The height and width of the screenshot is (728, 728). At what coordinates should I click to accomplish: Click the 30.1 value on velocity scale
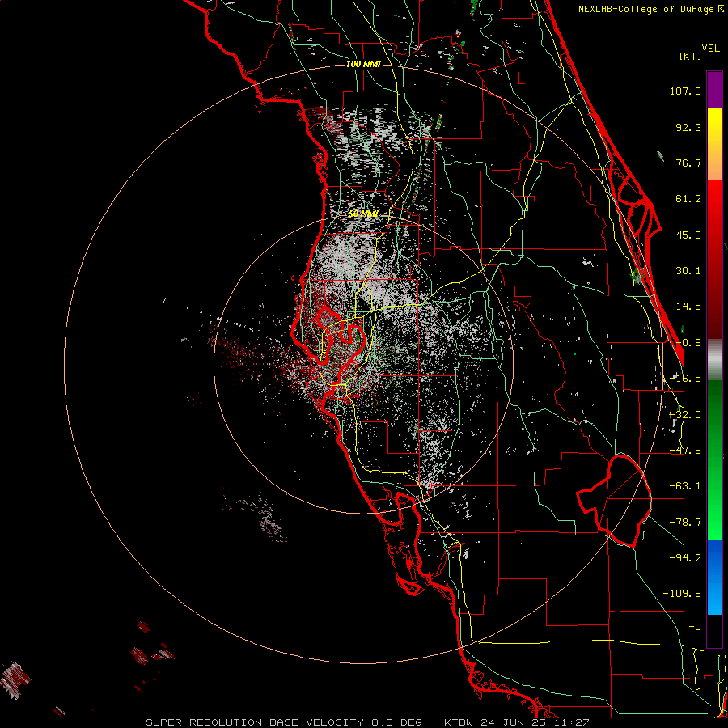688,271
